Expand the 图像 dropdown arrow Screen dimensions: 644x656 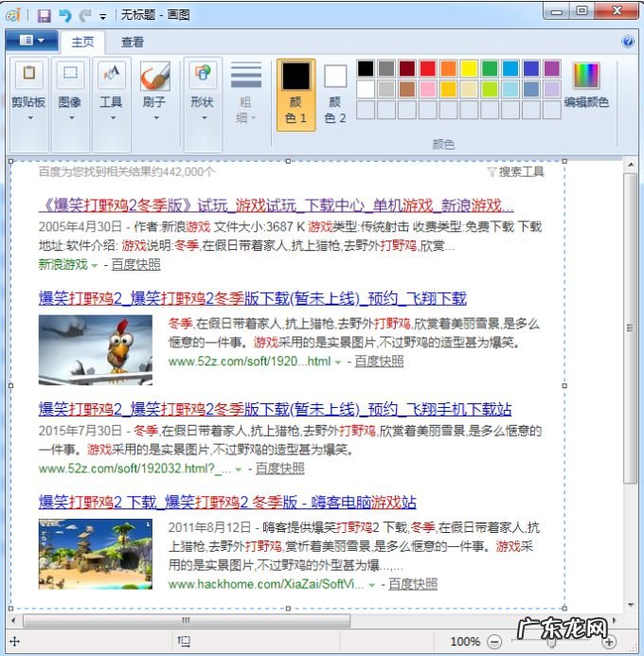tap(72, 118)
